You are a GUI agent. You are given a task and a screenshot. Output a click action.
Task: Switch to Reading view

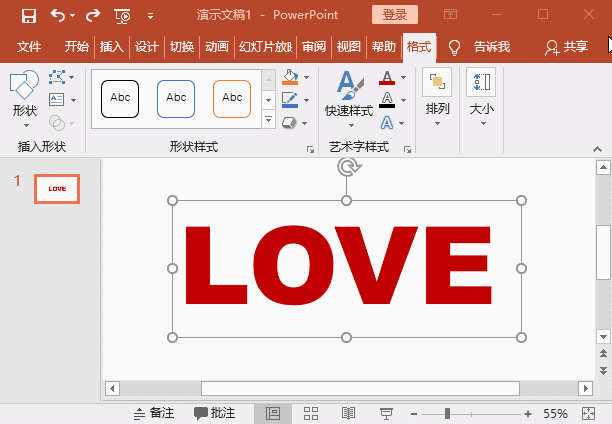coord(348,413)
